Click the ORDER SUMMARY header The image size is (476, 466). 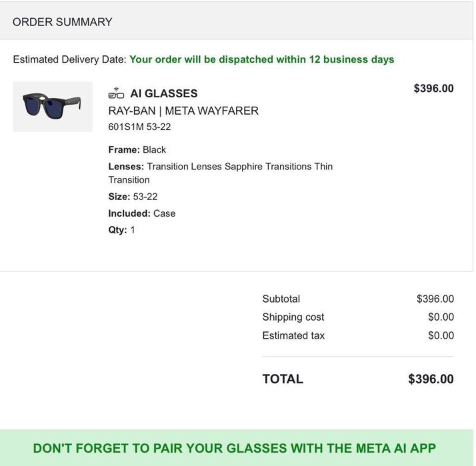coord(63,22)
